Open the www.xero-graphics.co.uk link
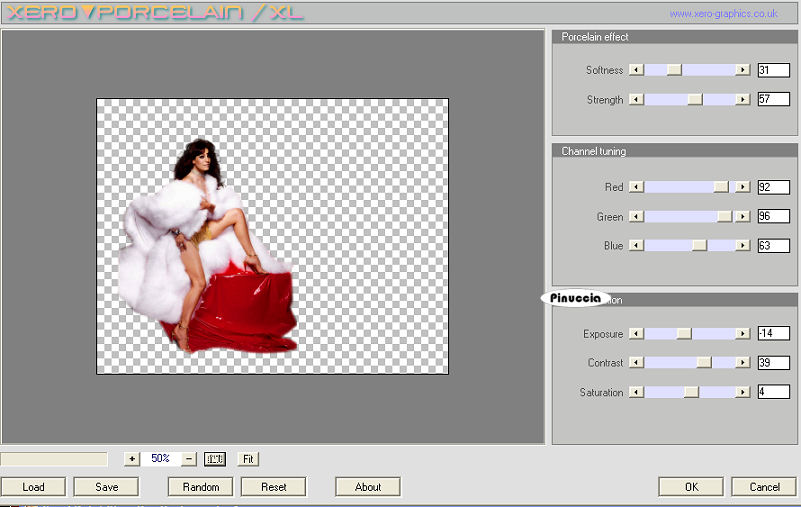This screenshot has width=801, height=507. coord(723,14)
